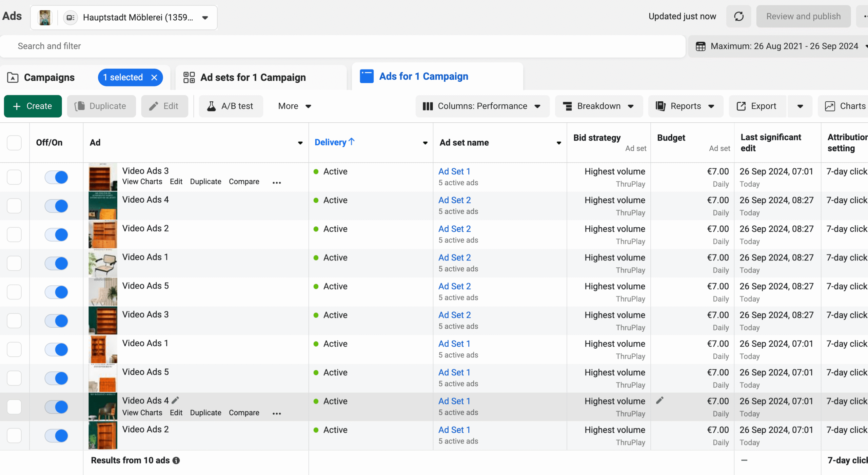
Task: Click the budget edit pencil in highlighted row
Action: click(659, 400)
